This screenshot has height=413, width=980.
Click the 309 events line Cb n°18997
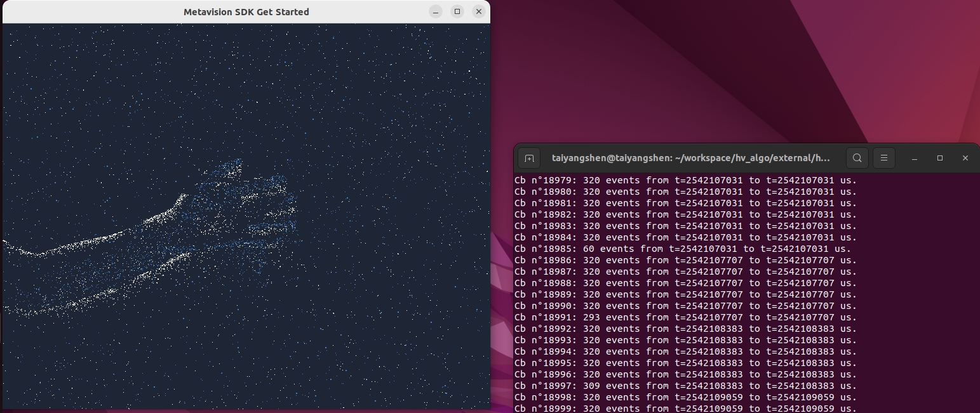[685, 386]
